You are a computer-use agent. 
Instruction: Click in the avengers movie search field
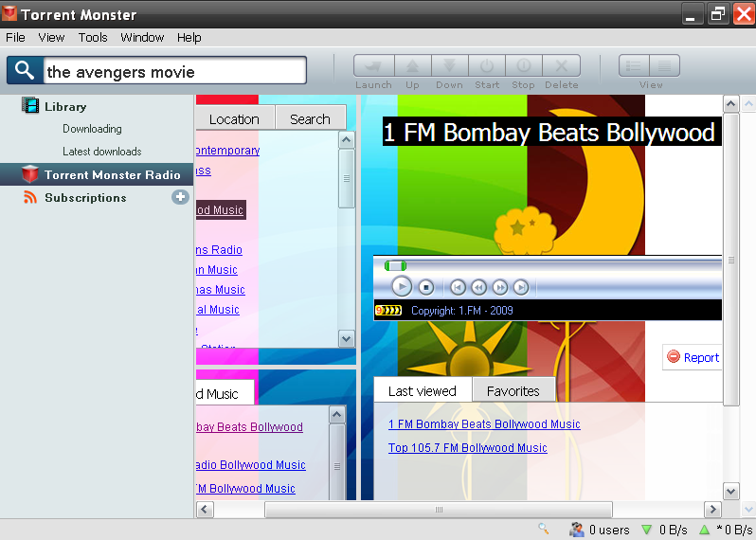(x=174, y=71)
